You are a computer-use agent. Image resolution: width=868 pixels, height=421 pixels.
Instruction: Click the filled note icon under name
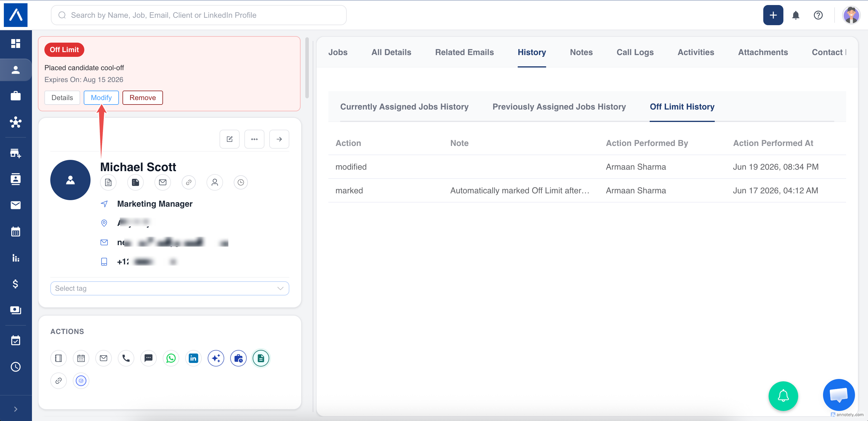[135, 182]
